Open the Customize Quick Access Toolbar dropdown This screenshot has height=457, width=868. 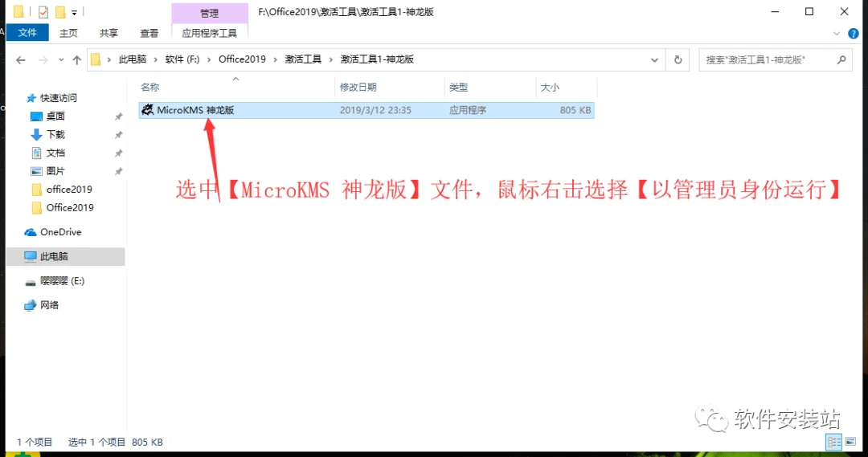pyautogui.click(x=74, y=12)
